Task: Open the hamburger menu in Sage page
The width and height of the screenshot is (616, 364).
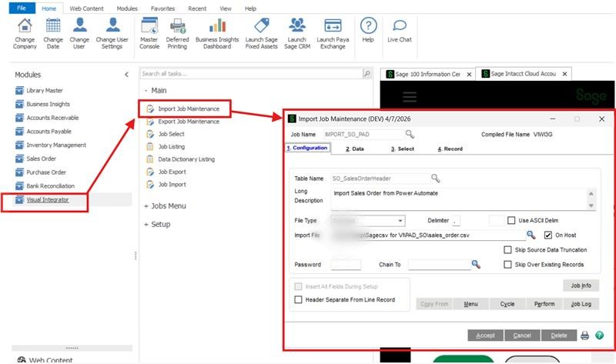Action: click(x=410, y=97)
